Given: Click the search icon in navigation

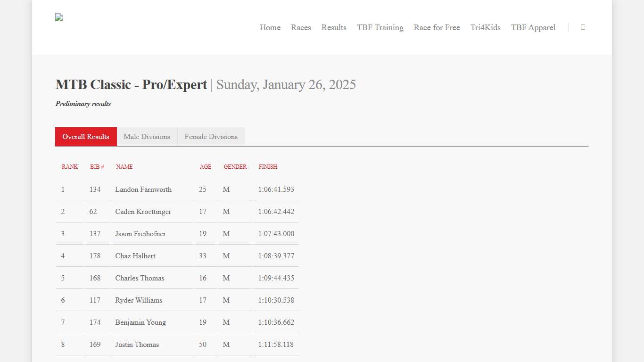Looking at the screenshot, I should point(583,27).
